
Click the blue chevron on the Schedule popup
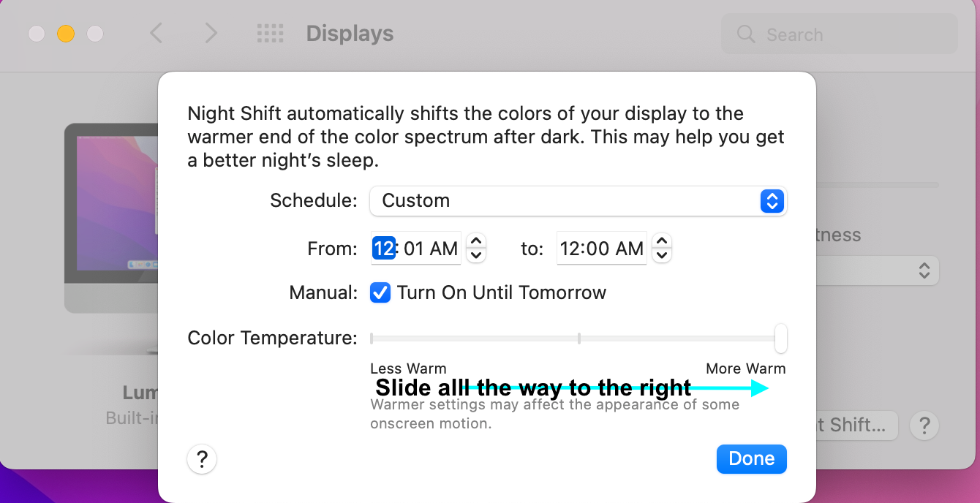[772, 201]
